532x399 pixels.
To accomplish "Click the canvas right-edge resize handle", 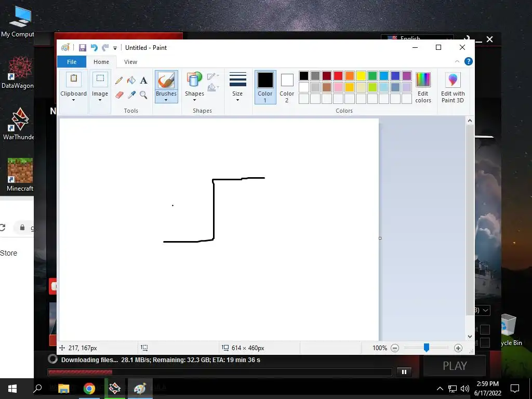I will (380, 238).
